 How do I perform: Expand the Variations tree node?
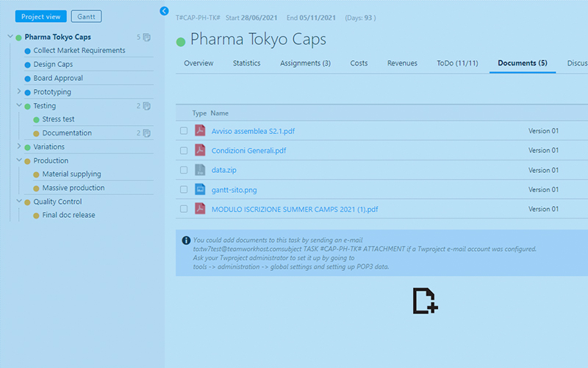pyautogui.click(x=18, y=146)
